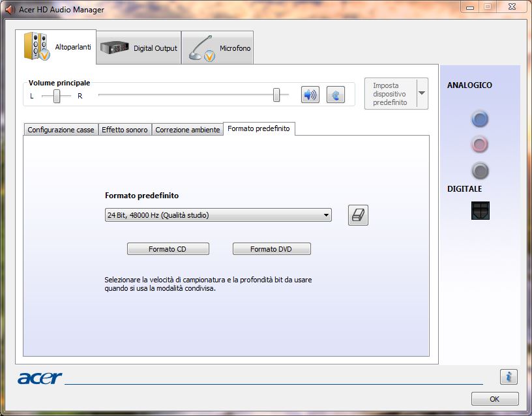
Task: Click the OK button
Action: pyautogui.click(x=495, y=399)
